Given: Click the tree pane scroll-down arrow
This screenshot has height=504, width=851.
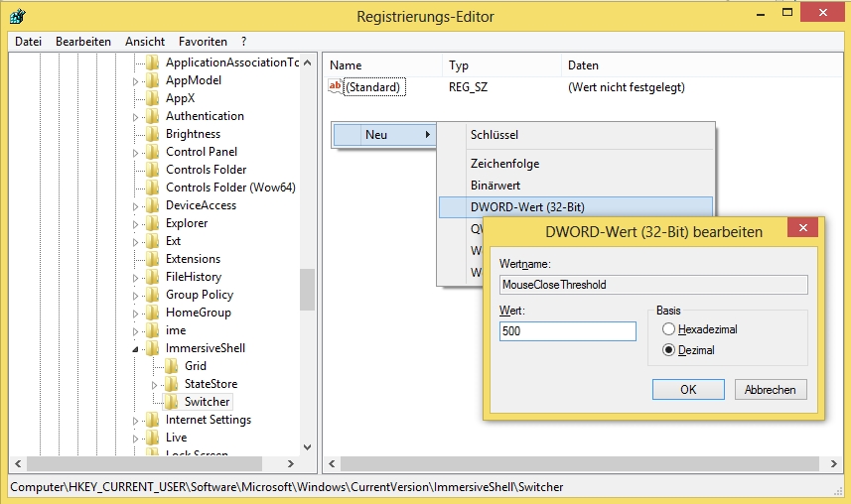Looking at the screenshot, I should (307, 447).
